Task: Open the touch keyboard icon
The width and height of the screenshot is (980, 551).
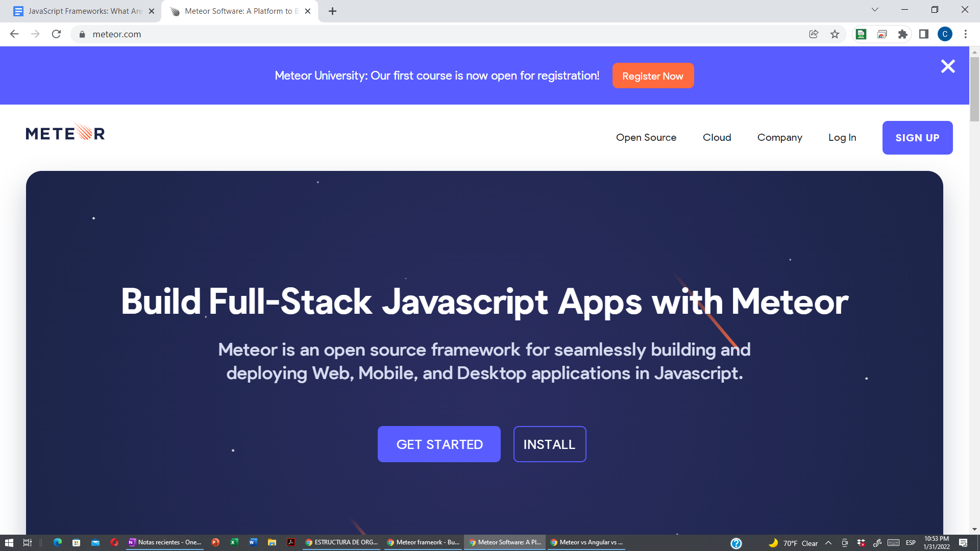Action: (893, 543)
